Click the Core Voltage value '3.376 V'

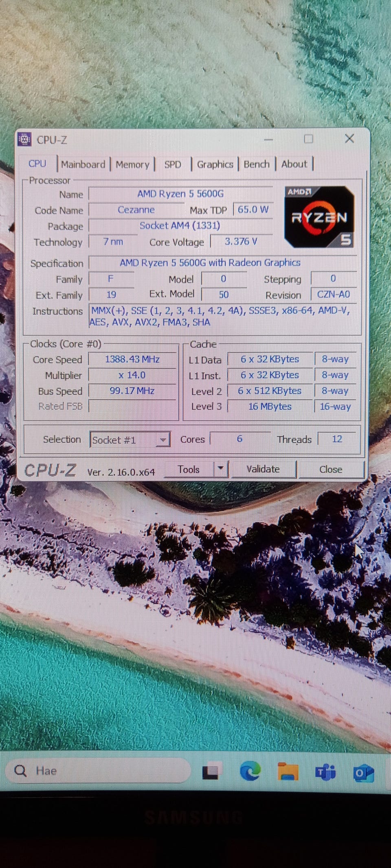click(x=241, y=242)
